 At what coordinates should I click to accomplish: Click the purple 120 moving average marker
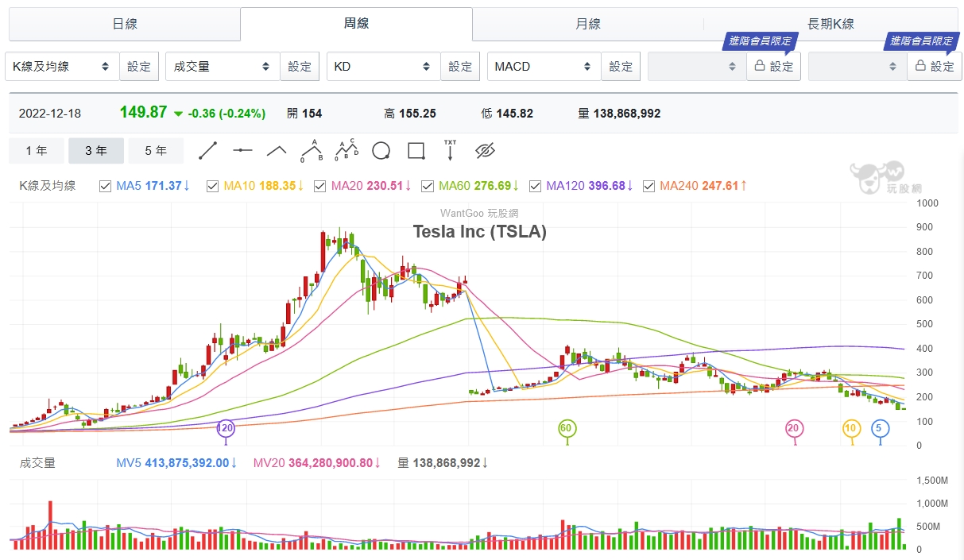(226, 428)
